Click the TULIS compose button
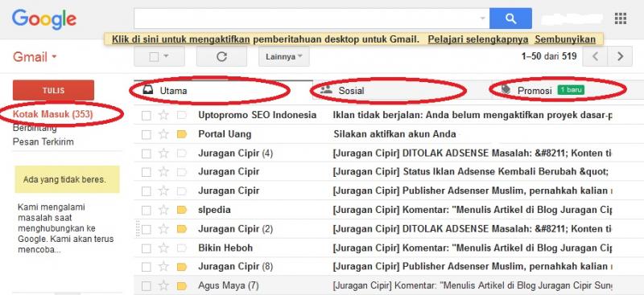Image resolution: width=644 pixels, height=295 pixels. pos(53,90)
